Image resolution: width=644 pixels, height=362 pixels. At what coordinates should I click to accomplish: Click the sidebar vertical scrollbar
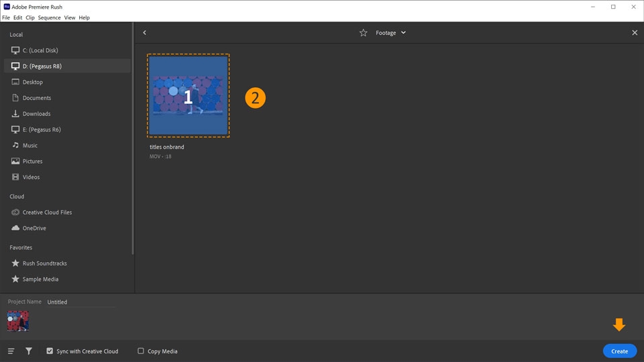[x=133, y=139]
